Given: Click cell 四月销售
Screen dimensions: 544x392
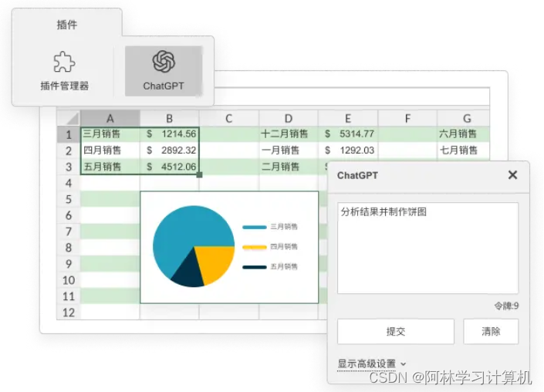Looking at the screenshot, I should pyautogui.click(x=110, y=150).
